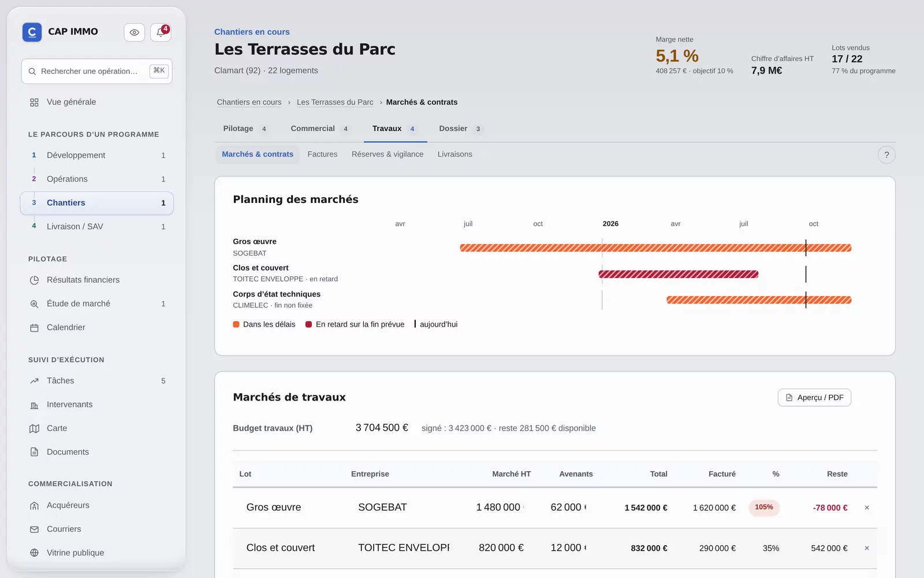924x578 pixels.
Task: Open Résultats financiers pie chart icon
Action: click(x=34, y=280)
